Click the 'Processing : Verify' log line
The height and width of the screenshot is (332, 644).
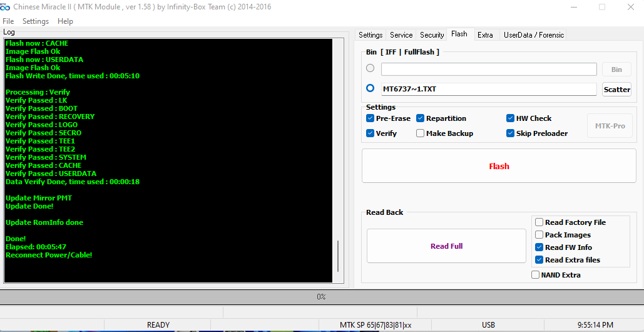coord(38,92)
